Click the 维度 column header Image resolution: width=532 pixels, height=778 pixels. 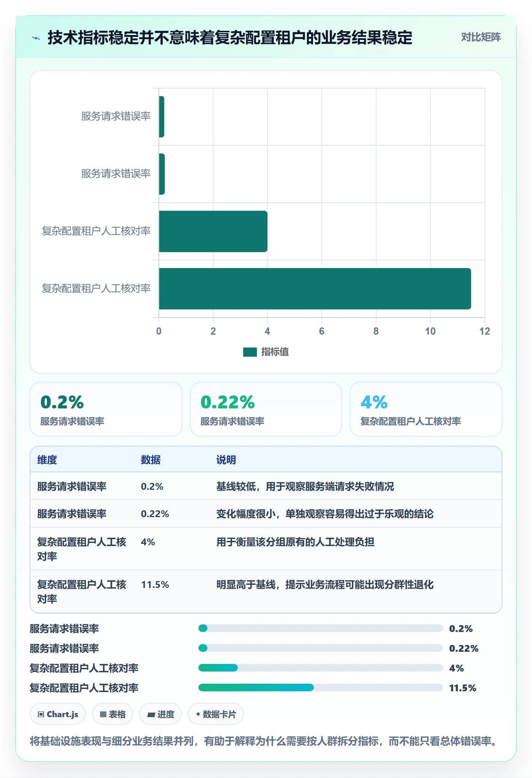(x=47, y=460)
